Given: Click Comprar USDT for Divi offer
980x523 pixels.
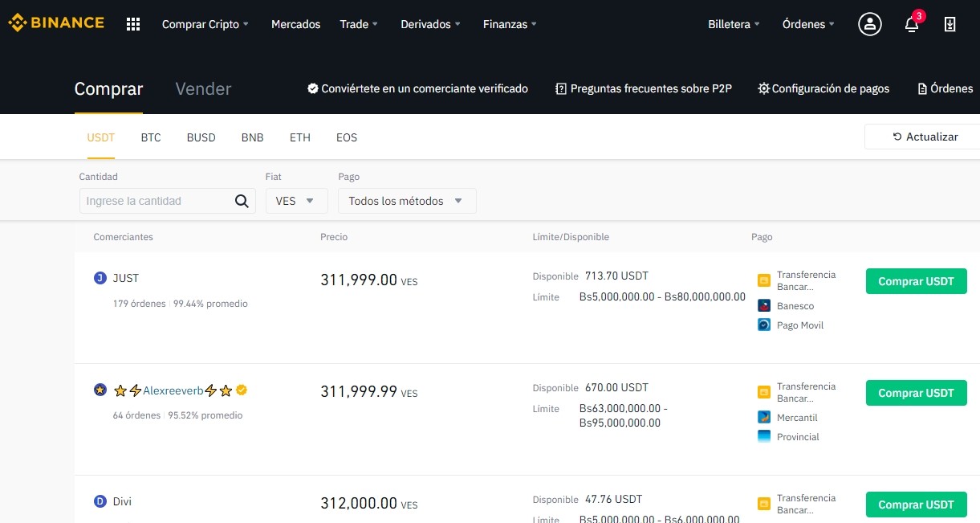Looking at the screenshot, I should click(x=917, y=505).
